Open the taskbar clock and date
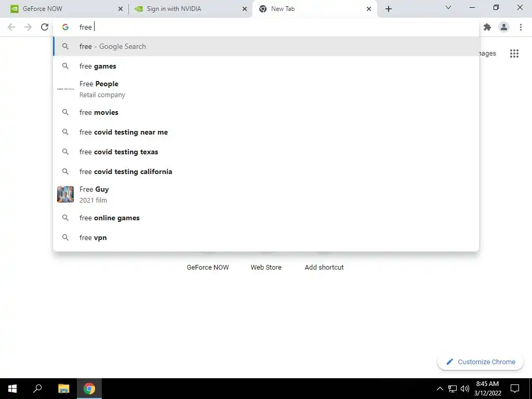Image resolution: width=532 pixels, height=399 pixels. tap(487, 389)
